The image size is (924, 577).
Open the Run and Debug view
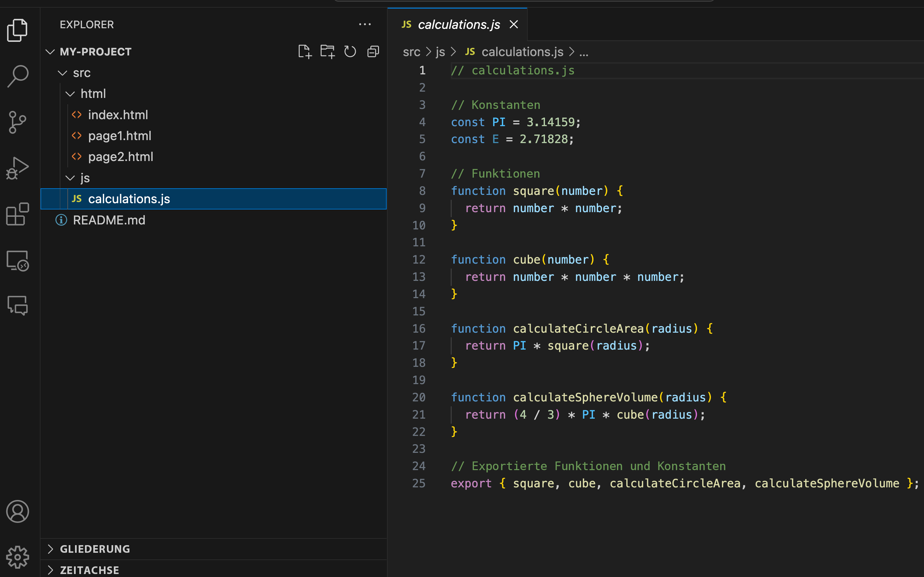pyautogui.click(x=18, y=168)
